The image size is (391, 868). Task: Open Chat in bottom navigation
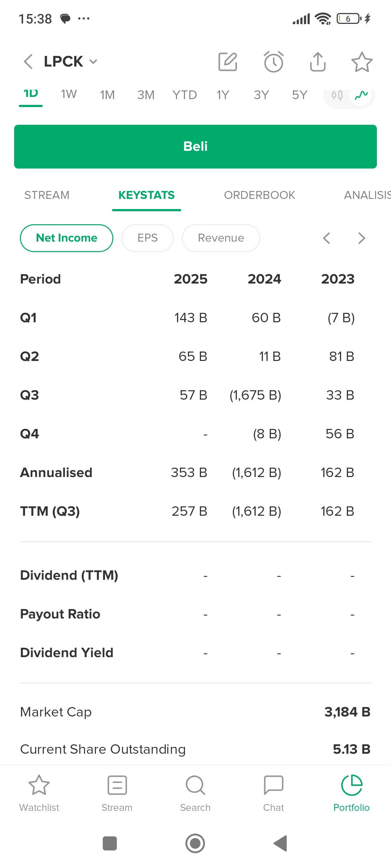pyautogui.click(x=273, y=792)
